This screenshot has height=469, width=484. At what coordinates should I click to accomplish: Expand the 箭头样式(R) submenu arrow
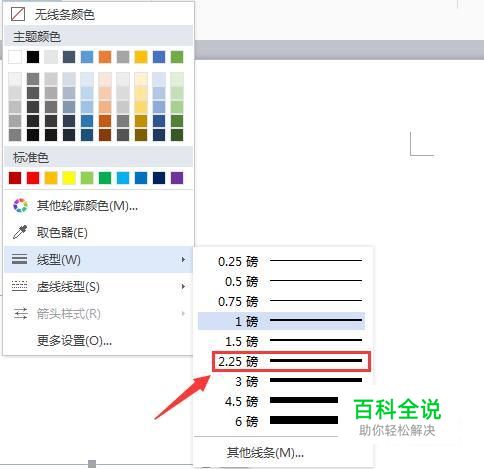183,313
